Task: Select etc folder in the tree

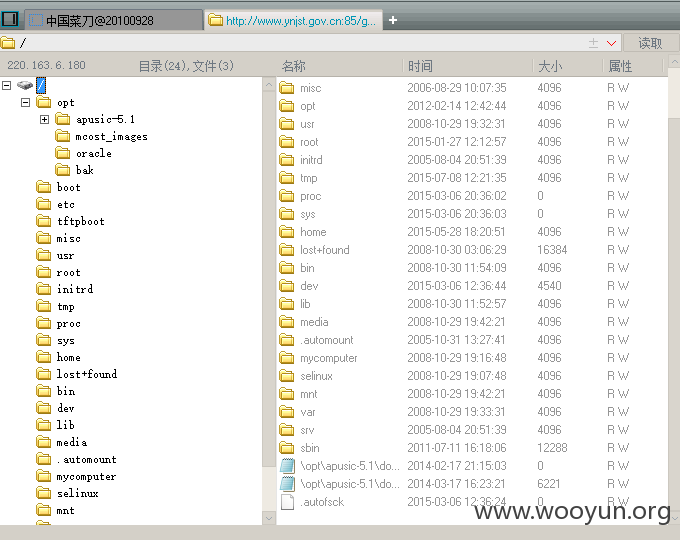Action: pyautogui.click(x=55, y=204)
